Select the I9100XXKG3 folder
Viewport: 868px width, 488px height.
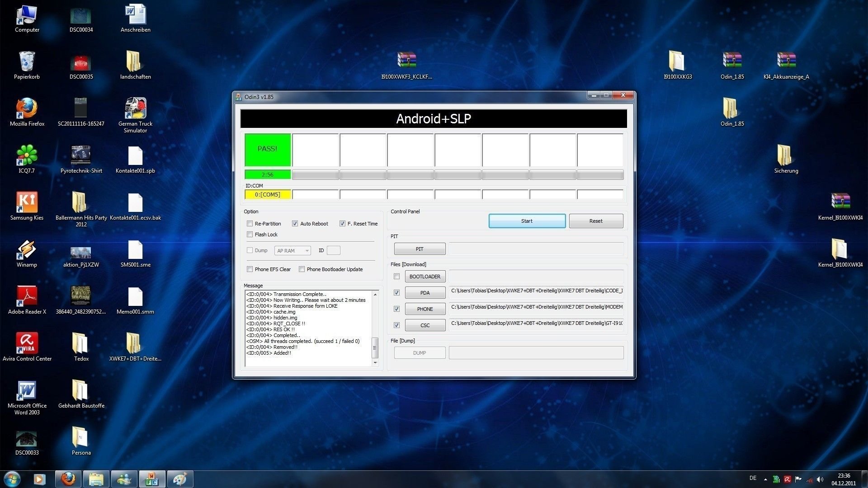pyautogui.click(x=678, y=66)
